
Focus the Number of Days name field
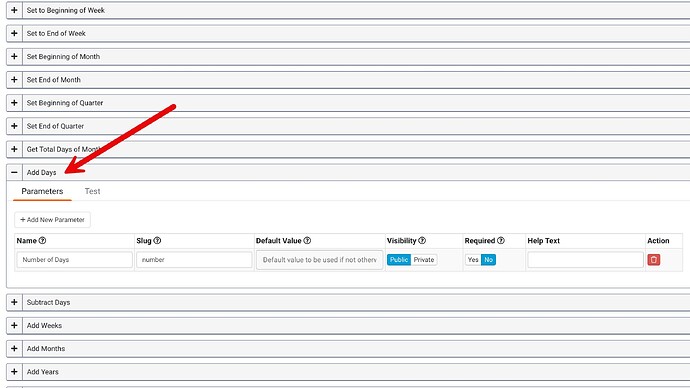74,260
